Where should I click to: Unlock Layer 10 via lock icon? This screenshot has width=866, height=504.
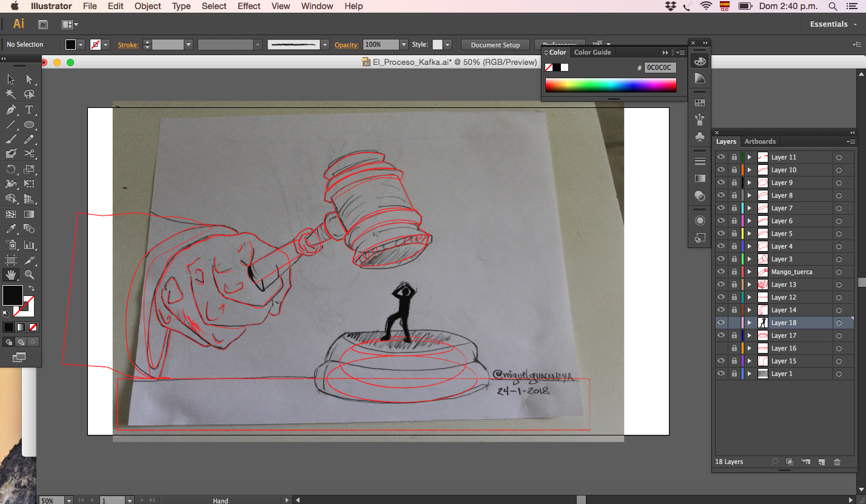tap(734, 170)
